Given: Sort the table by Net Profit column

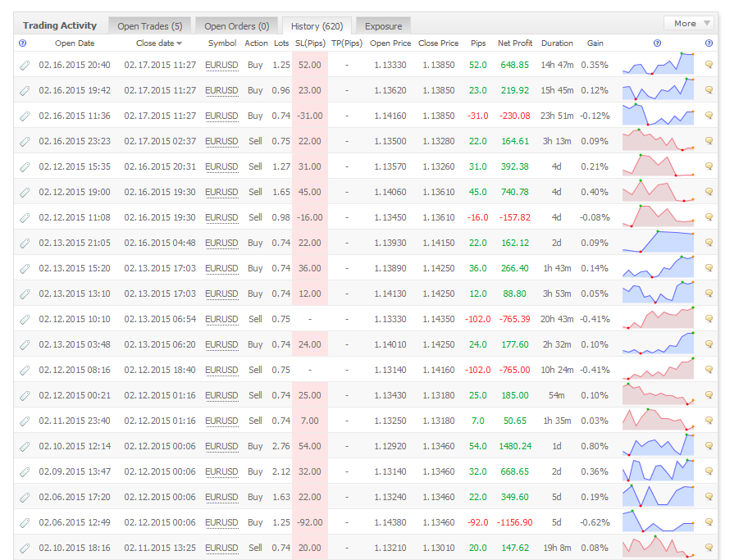Looking at the screenshot, I should coord(514,43).
